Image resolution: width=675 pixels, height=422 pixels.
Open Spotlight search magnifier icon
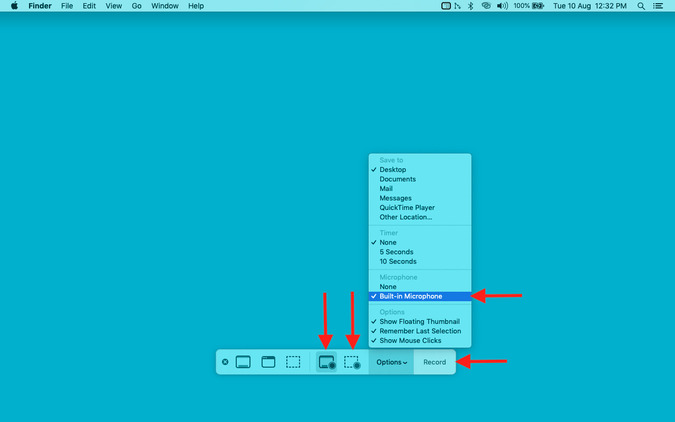641,6
